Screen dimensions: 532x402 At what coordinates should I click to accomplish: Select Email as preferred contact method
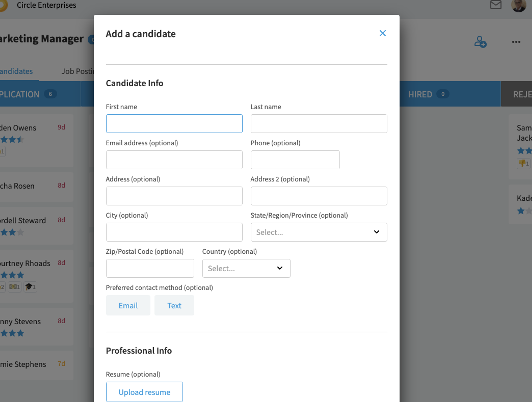128,305
